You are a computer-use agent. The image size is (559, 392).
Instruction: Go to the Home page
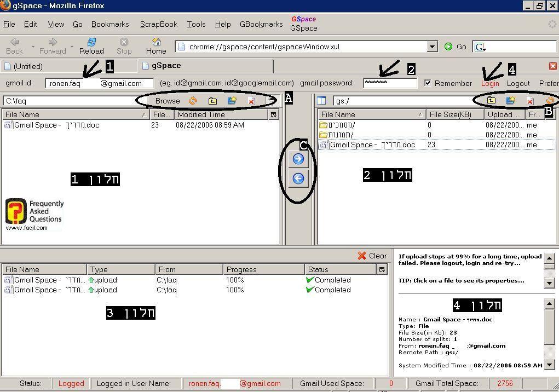point(156,47)
